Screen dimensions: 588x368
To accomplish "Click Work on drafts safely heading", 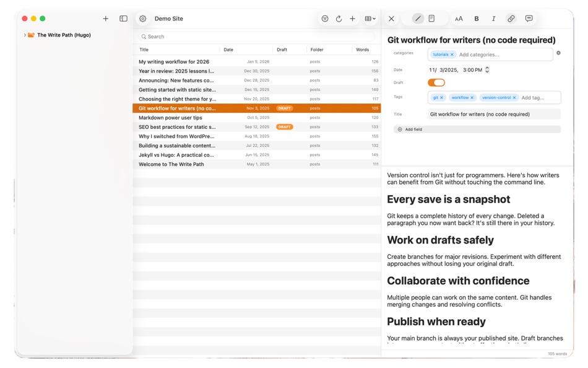I will click(440, 240).
